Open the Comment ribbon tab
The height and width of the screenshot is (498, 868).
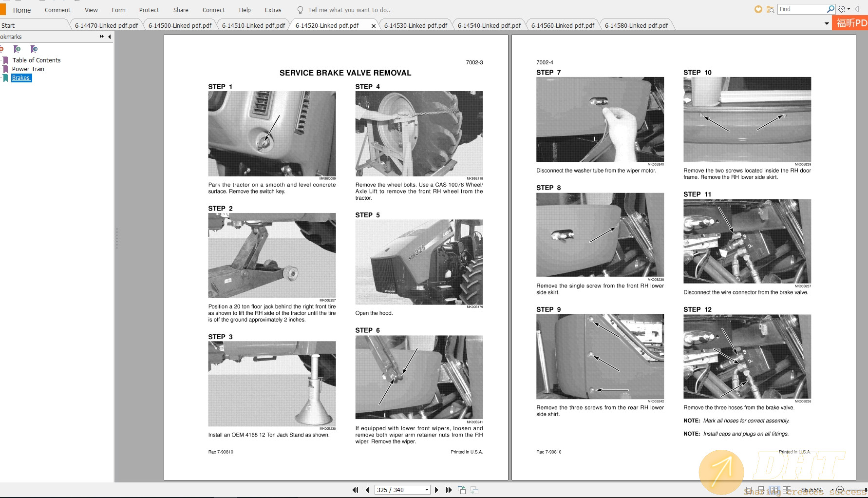click(57, 10)
